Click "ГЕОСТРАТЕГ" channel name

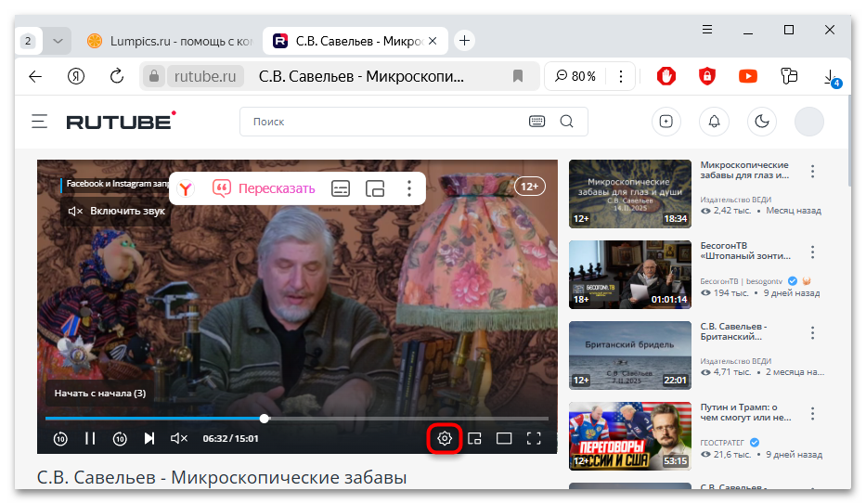(x=722, y=443)
